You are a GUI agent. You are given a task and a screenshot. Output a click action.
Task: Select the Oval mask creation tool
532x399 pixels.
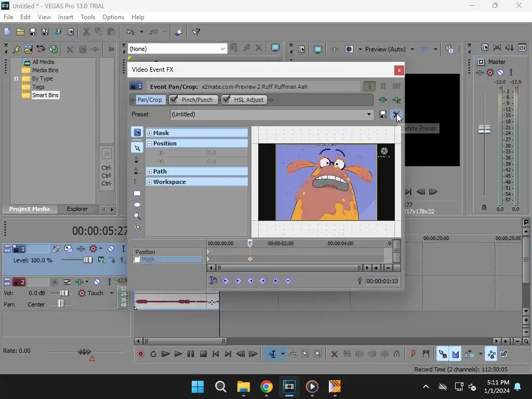(137, 205)
